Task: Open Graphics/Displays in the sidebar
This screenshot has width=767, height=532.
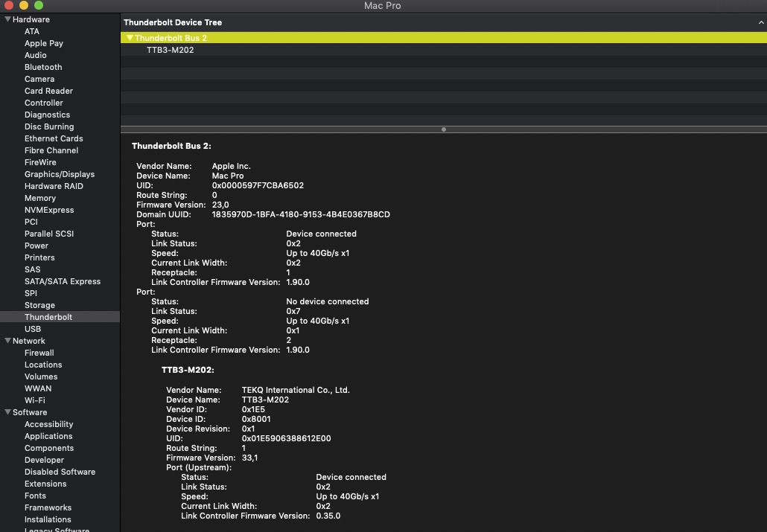Action: 60,174
